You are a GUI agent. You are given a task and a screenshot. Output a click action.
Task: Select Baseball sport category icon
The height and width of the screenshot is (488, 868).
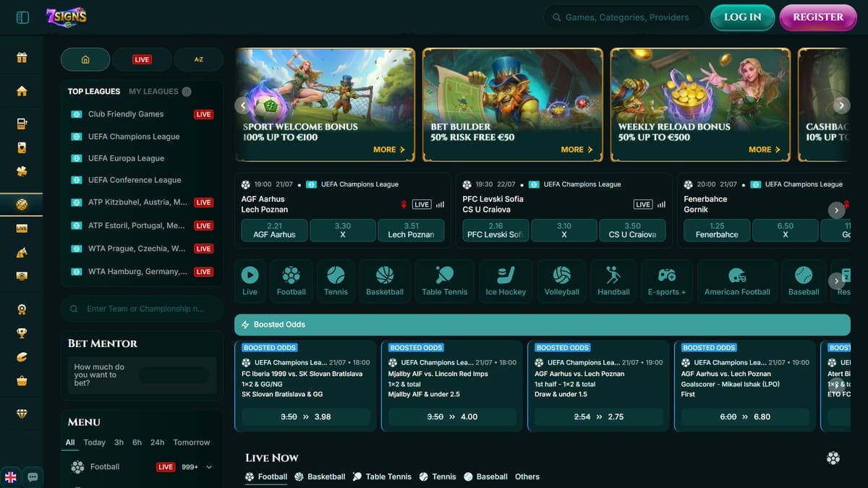point(804,281)
